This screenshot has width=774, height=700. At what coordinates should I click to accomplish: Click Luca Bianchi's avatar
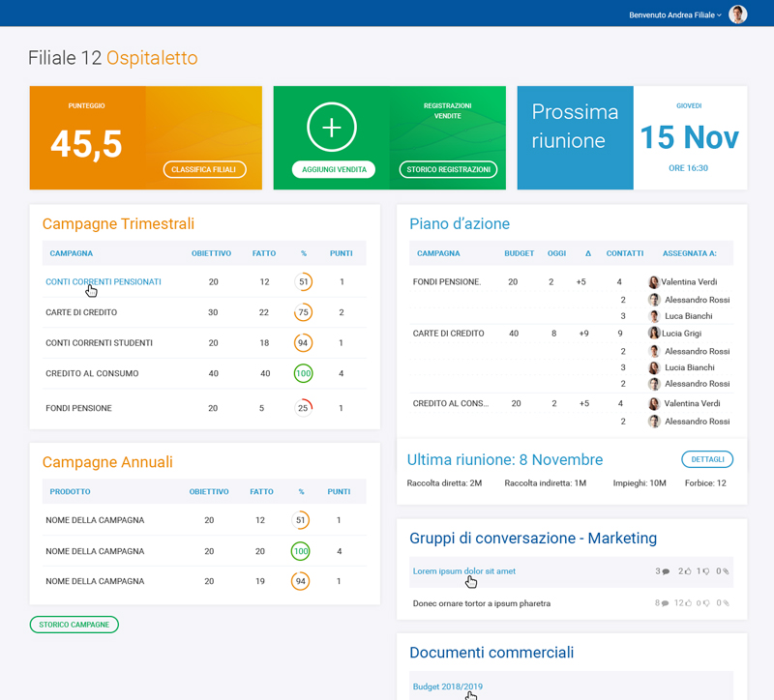(654, 316)
